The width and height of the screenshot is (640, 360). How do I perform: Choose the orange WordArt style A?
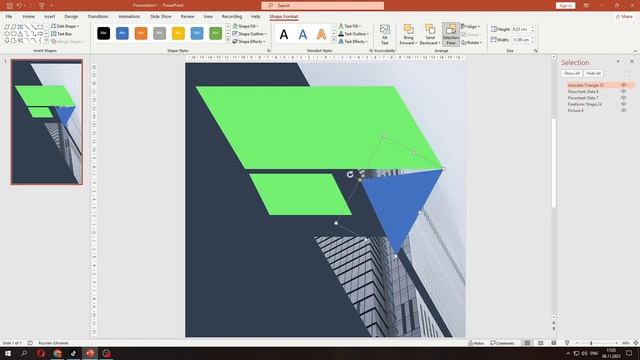pos(322,35)
